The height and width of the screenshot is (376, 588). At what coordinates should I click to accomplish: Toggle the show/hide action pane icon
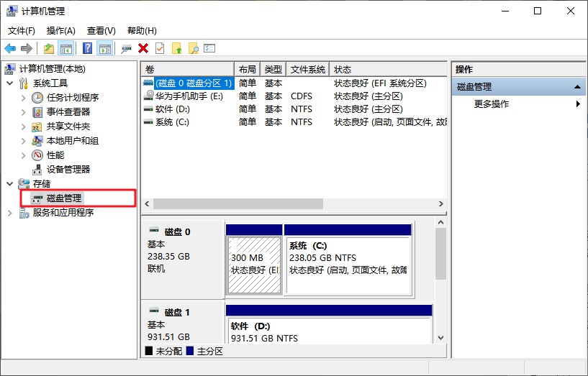(x=105, y=48)
